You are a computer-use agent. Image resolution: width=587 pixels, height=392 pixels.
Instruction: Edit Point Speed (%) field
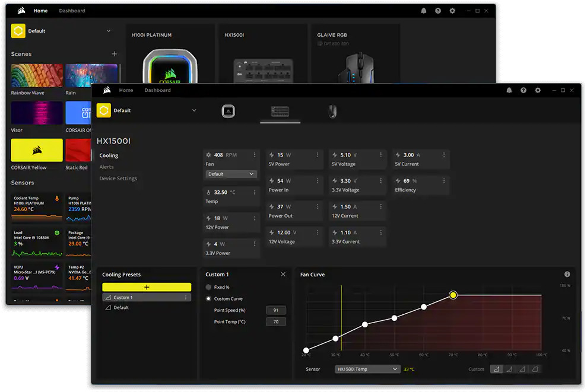coord(276,310)
